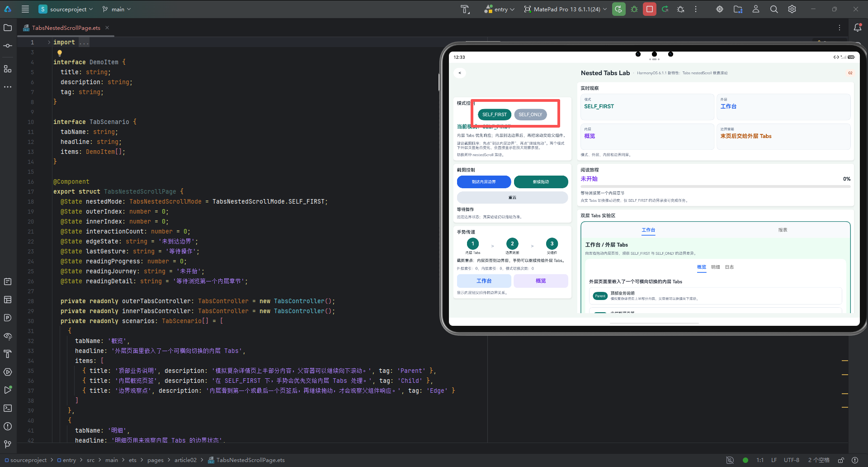Open the Git version control tool window

click(8, 444)
